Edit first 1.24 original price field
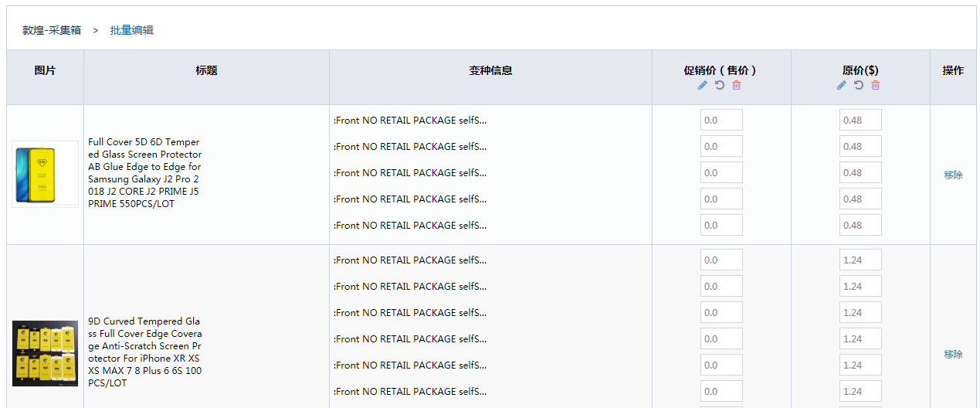980x408 pixels. (x=860, y=260)
